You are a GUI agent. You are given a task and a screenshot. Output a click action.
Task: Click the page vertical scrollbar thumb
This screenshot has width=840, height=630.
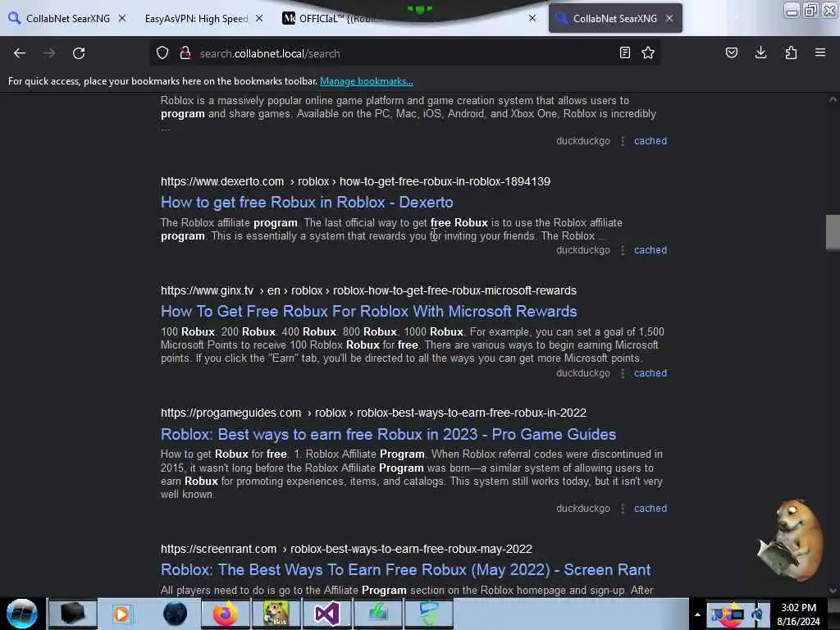tap(833, 232)
